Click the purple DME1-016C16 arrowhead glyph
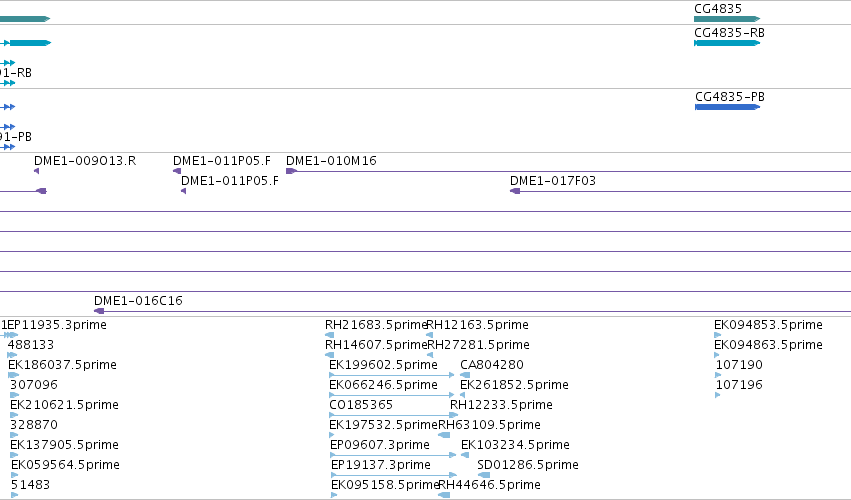 pyautogui.click(x=99, y=311)
